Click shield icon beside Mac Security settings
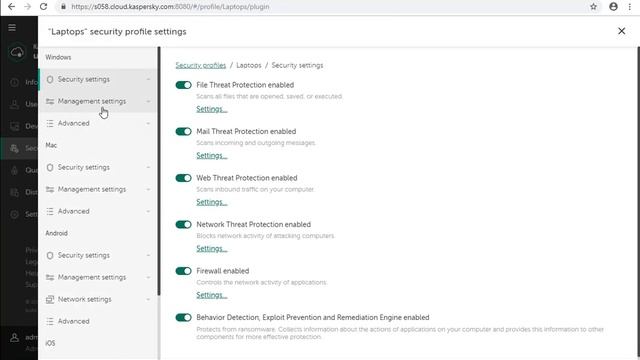 coord(50,167)
